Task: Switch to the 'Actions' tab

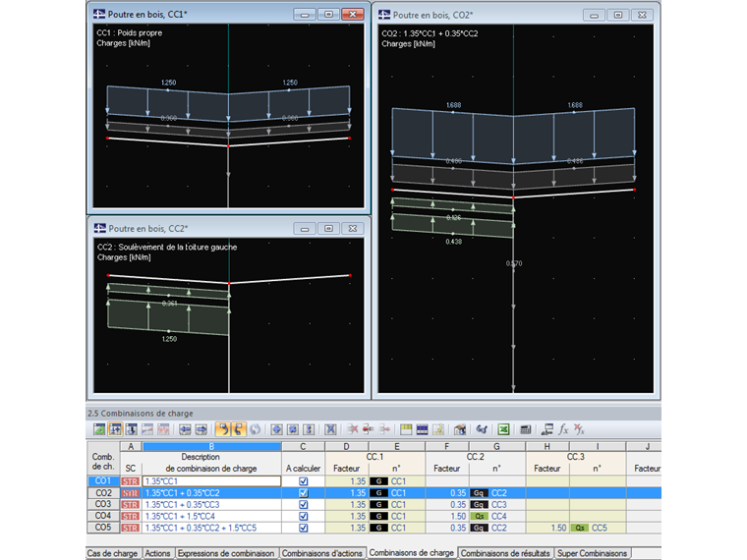Action: pyautogui.click(x=157, y=553)
